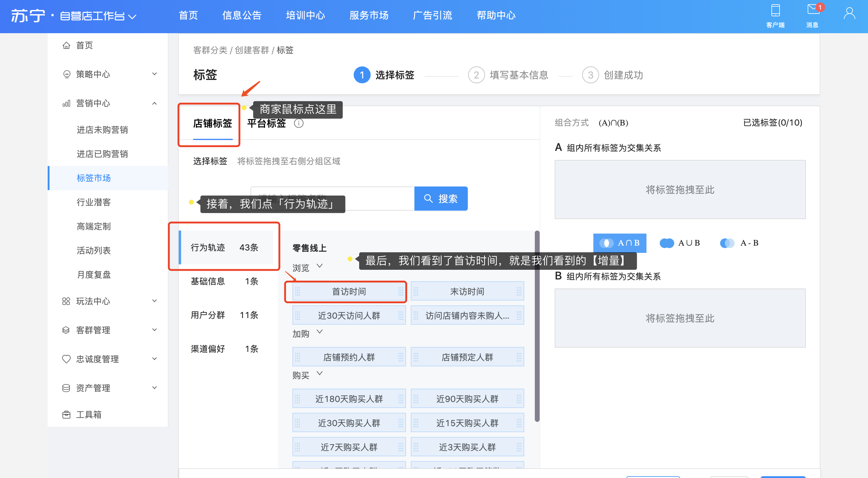Viewport: 868px width, 478px height.
Task: Switch to 平台标签 tab
Action: pyautogui.click(x=266, y=123)
